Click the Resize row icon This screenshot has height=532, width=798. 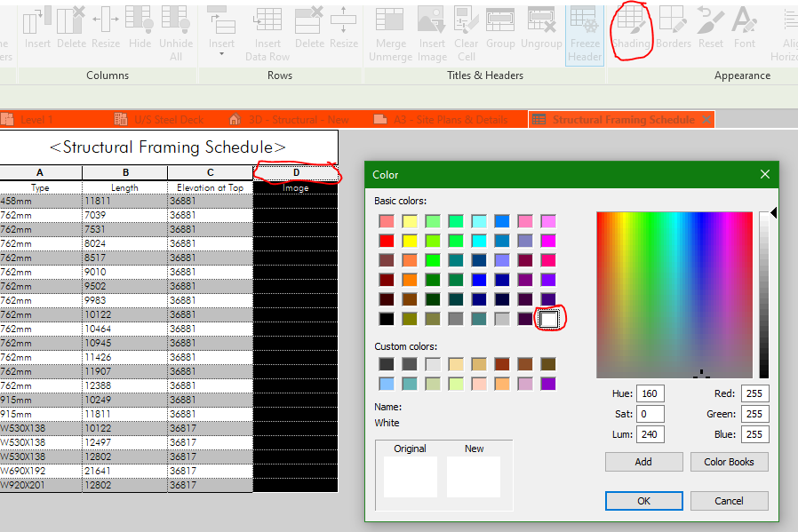[x=344, y=20]
